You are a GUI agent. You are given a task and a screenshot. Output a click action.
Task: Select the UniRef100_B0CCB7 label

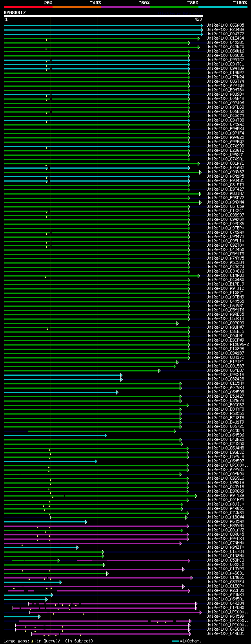pos(225,405)
